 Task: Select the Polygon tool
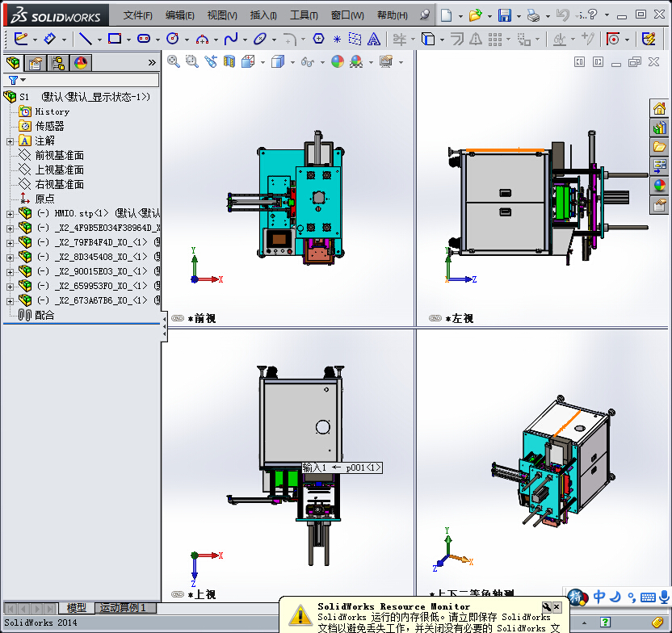(318, 39)
